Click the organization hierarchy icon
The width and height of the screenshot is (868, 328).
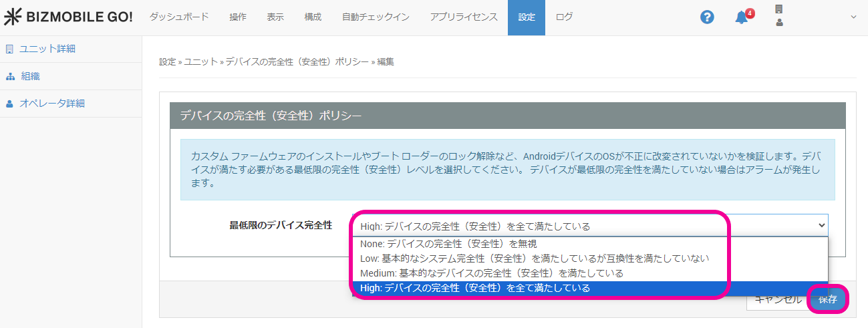[9, 76]
